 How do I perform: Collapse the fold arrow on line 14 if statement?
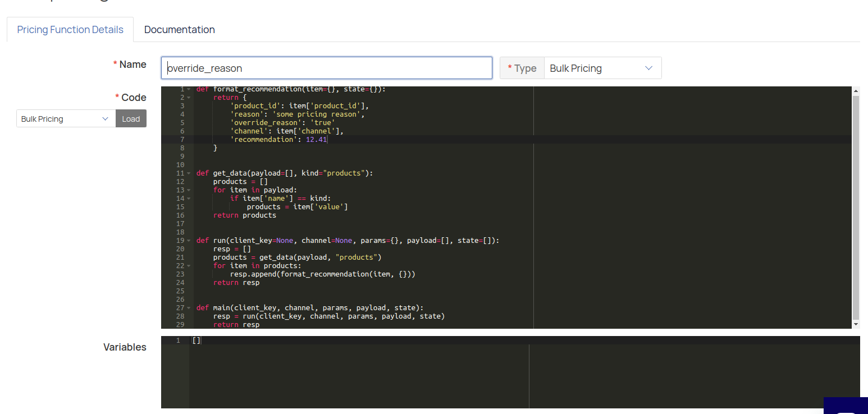click(x=189, y=199)
